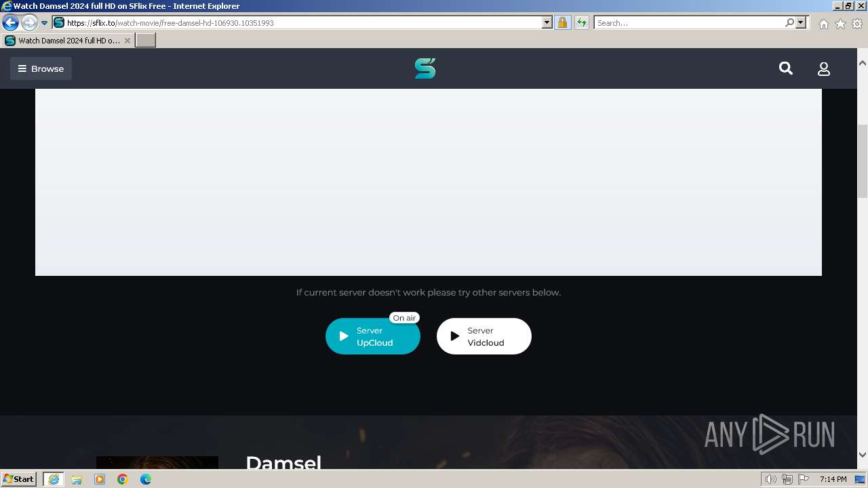Click the IE forward navigation button
The image size is (868, 488).
pyautogui.click(x=28, y=22)
